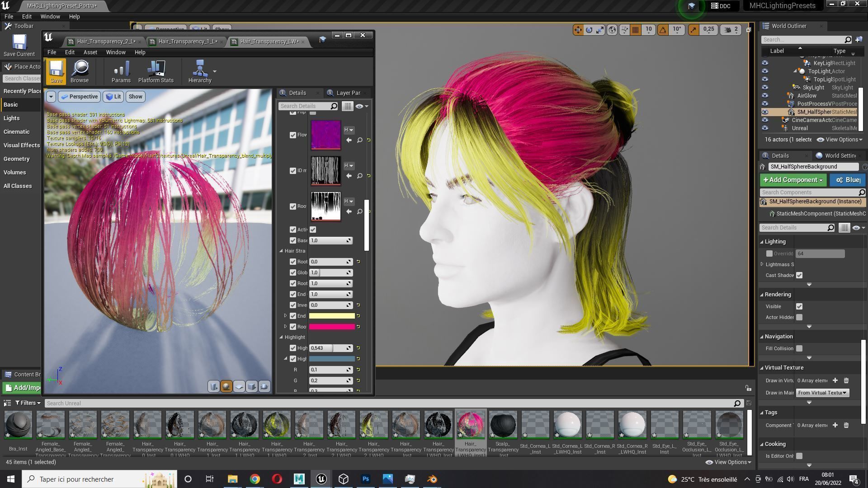868x488 pixels.
Task: Uncheck the Inve parameter override checkbox
Action: pyautogui.click(x=293, y=305)
